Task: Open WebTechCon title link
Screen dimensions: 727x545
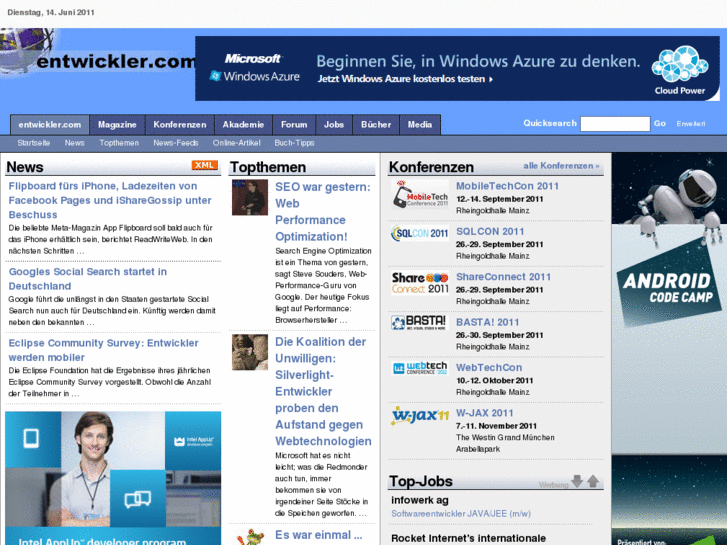Action: pyautogui.click(x=489, y=368)
